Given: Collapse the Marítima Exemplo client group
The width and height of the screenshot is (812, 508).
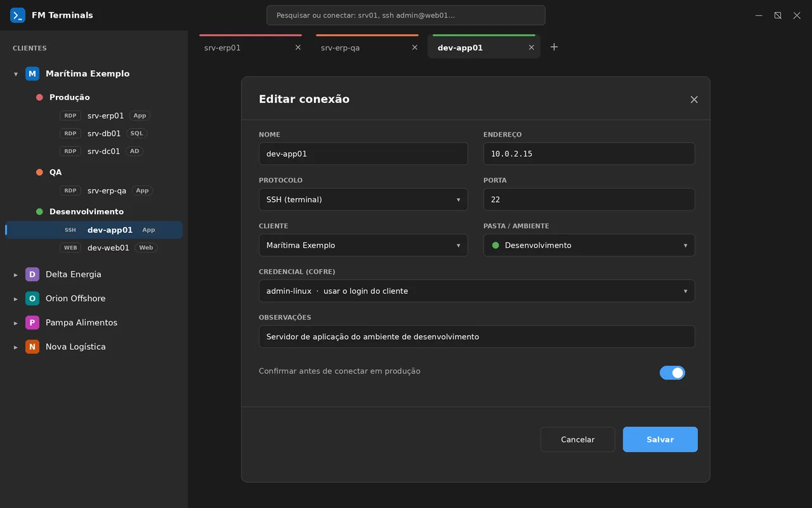Looking at the screenshot, I should click(16, 74).
